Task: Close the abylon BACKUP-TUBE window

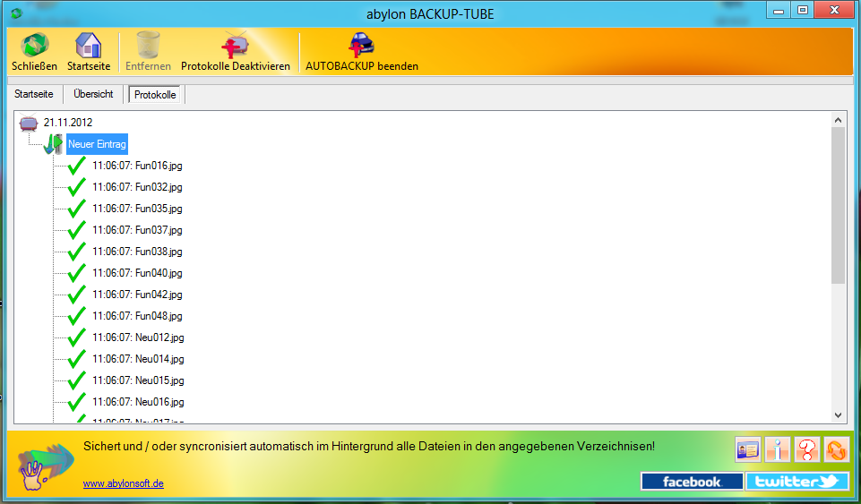Action: coord(834,10)
